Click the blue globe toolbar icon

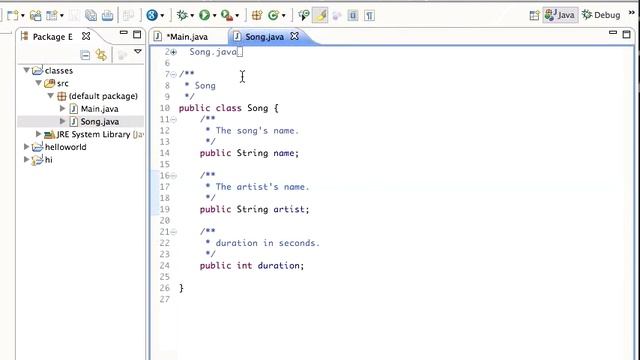pos(152,16)
